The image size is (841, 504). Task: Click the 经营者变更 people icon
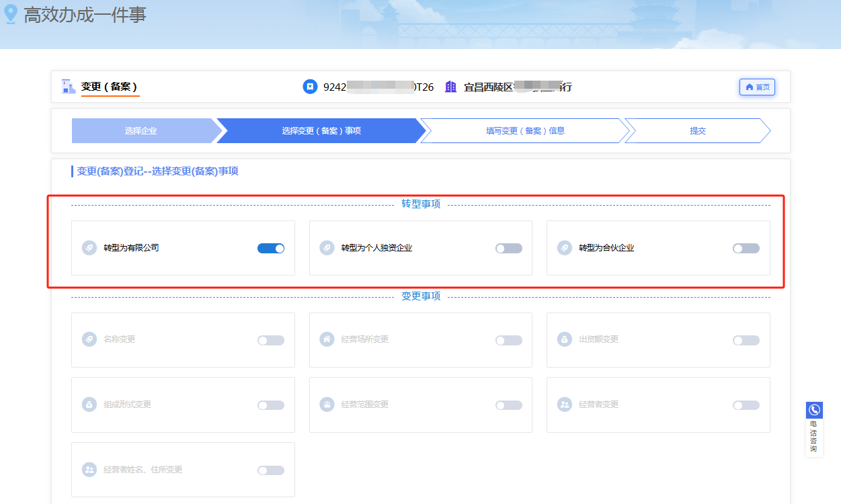pos(565,405)
